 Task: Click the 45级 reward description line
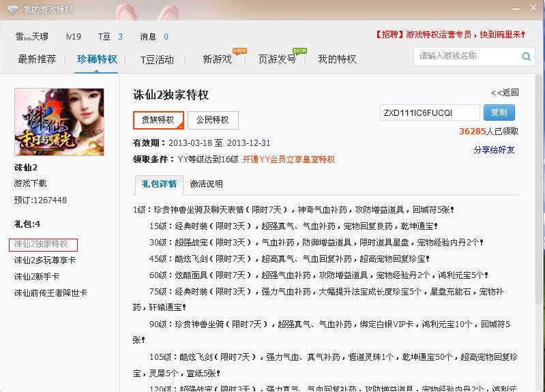click(x=289, y=259)
